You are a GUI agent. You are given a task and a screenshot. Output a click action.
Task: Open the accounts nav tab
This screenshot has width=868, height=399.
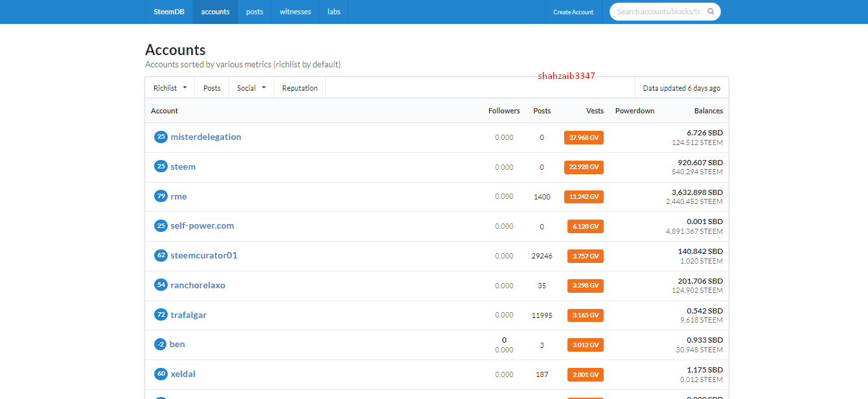215,12
